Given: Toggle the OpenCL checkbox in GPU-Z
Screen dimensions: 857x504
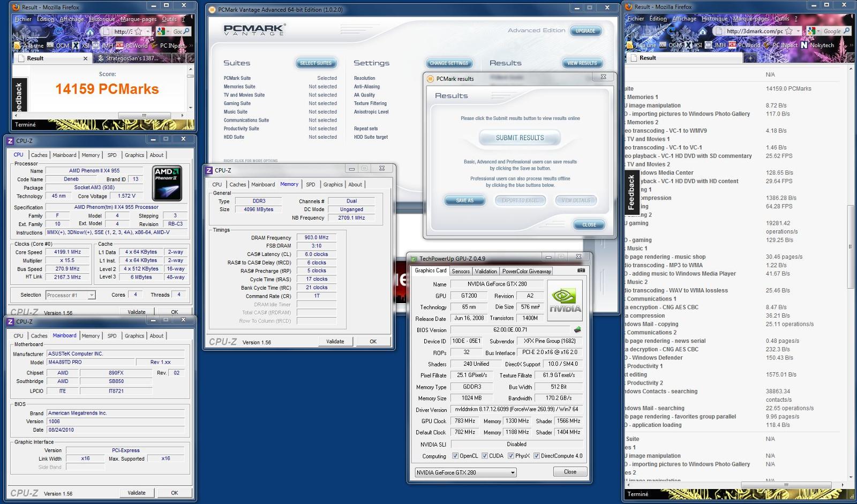Looking at the screenshot, I should (x=455, y=456).
